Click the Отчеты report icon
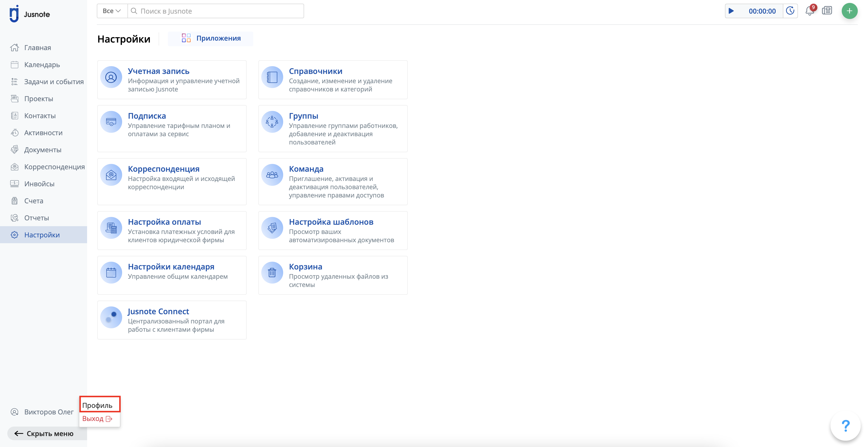Image resolution: width=868 pixels, height=447 pixels. pos(15,218)
